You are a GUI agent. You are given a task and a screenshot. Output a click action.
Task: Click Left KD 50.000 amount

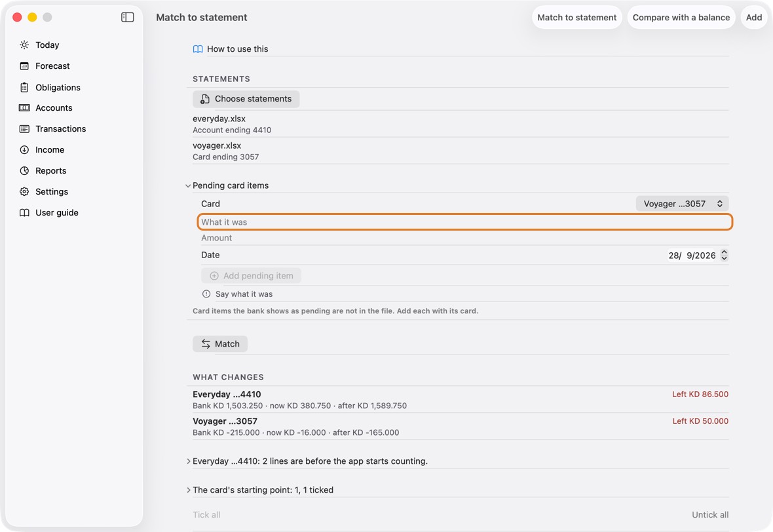pos(700,421)
